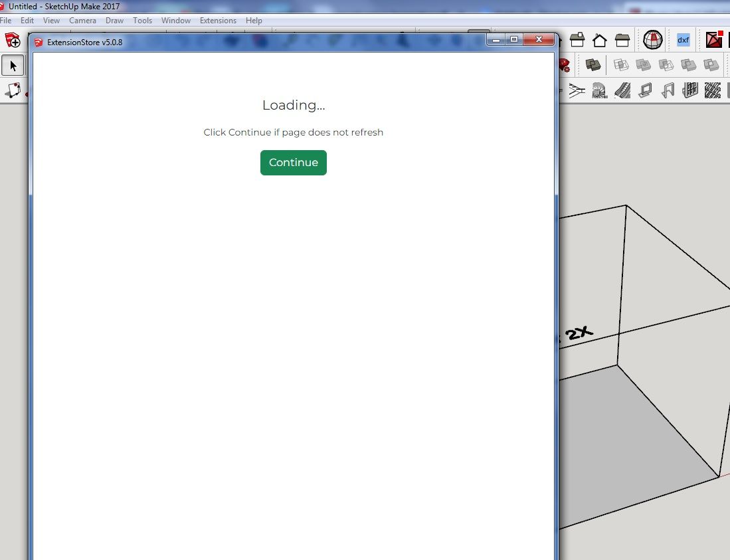This screenshot has width=730, height=560.
Task: Click the house icon with white block on roof
Action: tap(577, 40)
